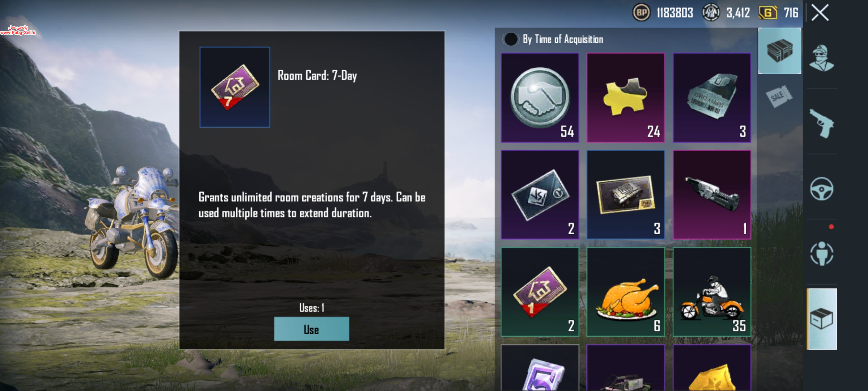Tap the G gold currency icon
Viewport: 868px width, 391px height.
(x=767, y=13)
